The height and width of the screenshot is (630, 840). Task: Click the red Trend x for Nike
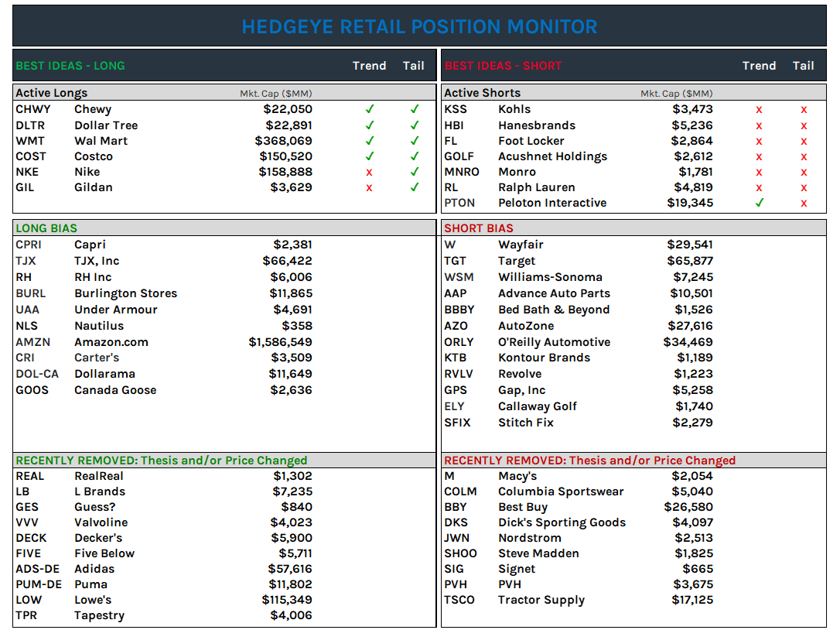[x=370, y=171]
